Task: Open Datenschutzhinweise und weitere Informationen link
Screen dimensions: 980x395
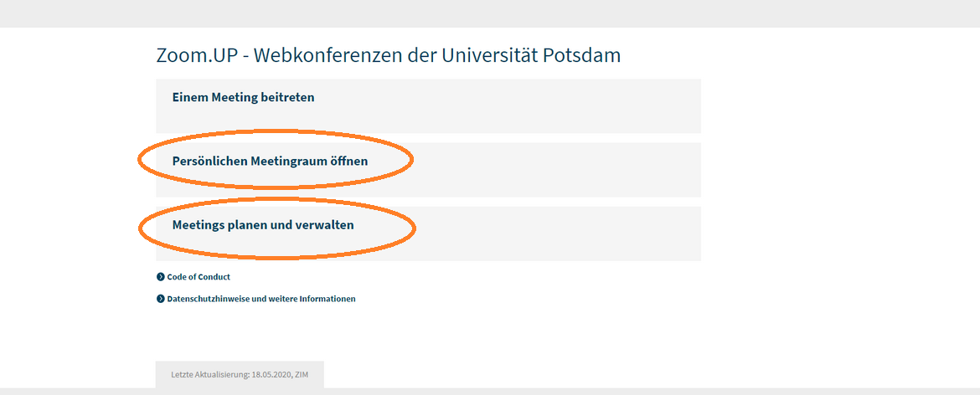Action: (260, 299)
